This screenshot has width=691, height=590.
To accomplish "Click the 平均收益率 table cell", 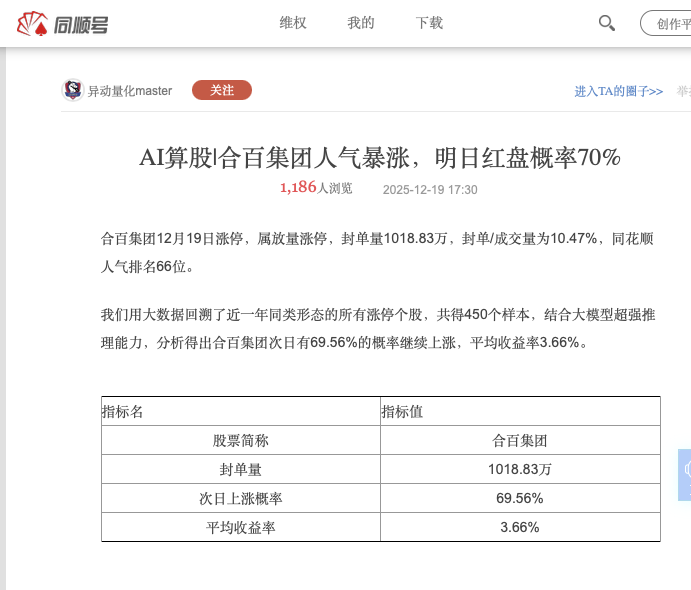I will [241, 527].
